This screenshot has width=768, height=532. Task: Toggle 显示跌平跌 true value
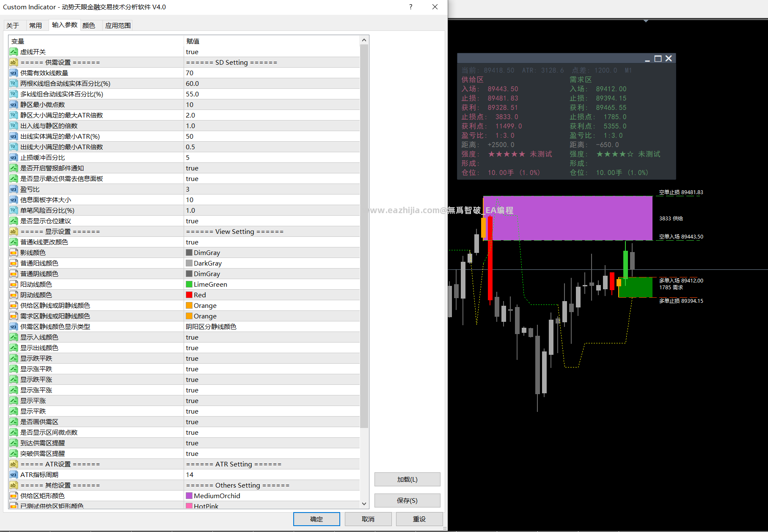pos(272,358)
